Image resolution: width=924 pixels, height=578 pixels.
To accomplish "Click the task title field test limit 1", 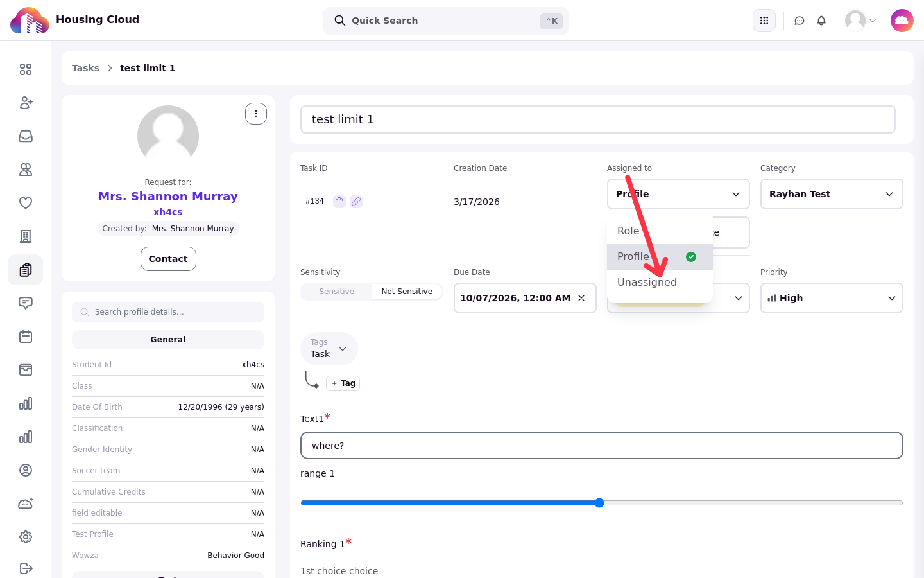I will tap(598, 119).
